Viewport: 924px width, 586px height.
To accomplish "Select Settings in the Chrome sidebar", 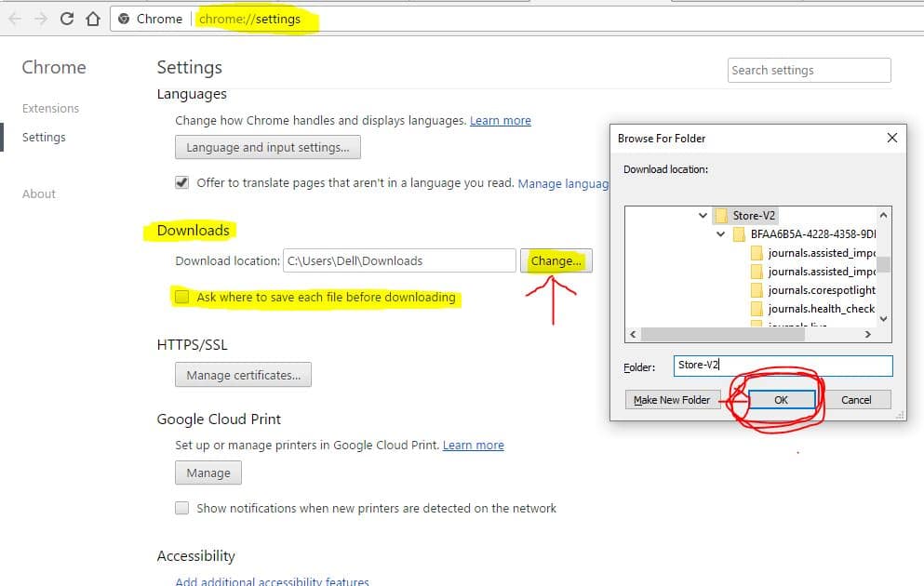I will [x=44, y=138].
